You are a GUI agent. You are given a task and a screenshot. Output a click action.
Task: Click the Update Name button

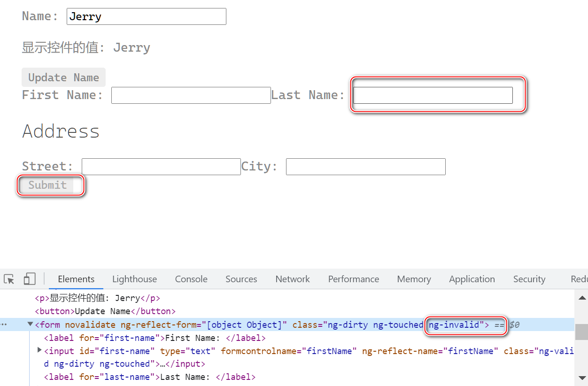[63, 77]
